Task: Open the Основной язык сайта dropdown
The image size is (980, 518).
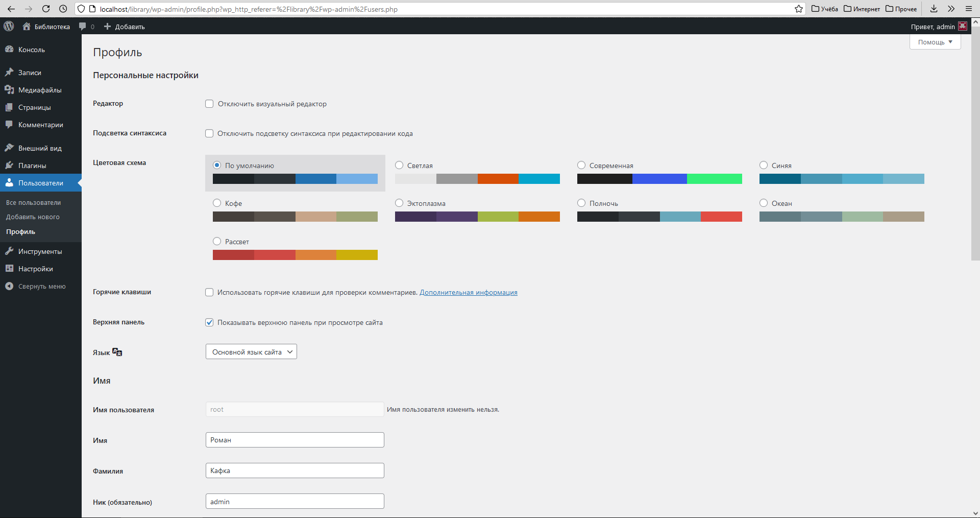Action: (x=251, y=351)
